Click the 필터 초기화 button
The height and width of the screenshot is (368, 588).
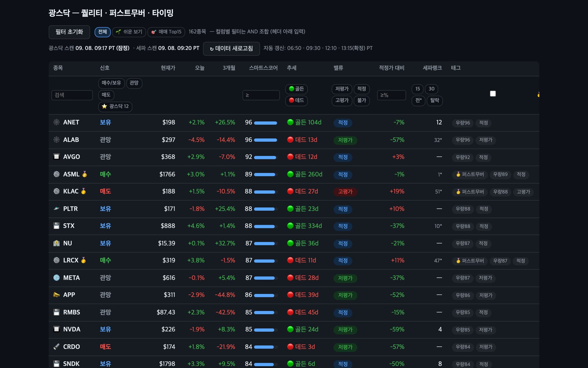(x=69, y=32)
